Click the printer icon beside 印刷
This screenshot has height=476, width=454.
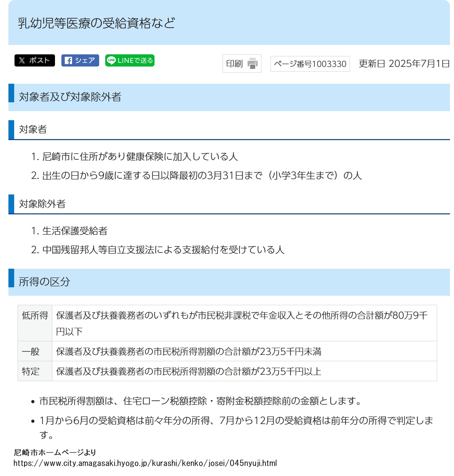(252, 63)
